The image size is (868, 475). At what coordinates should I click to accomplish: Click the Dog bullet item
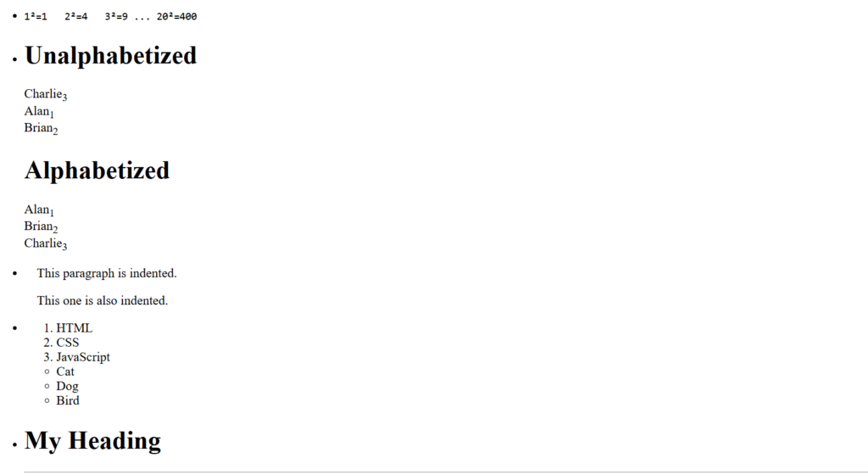click(x=67, y=386)
